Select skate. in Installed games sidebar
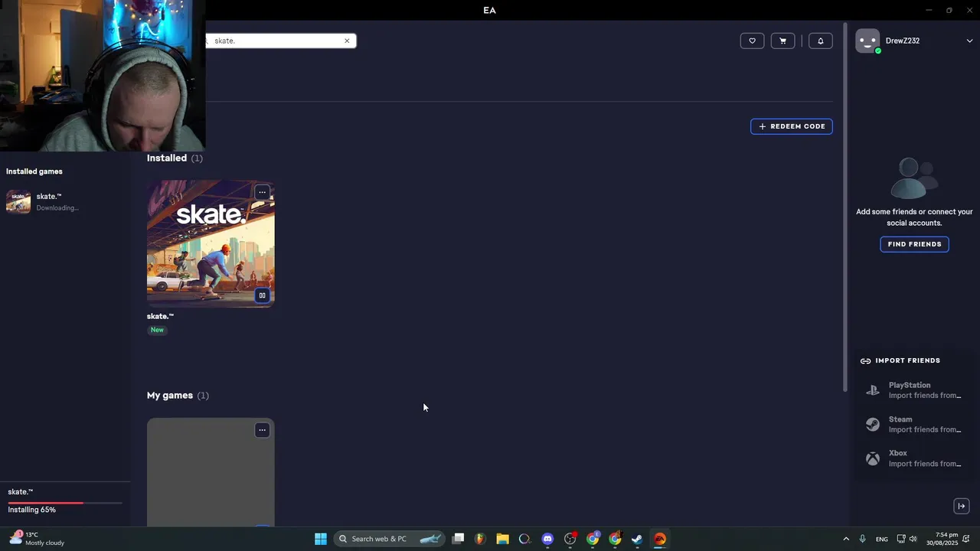 [65, 202]
